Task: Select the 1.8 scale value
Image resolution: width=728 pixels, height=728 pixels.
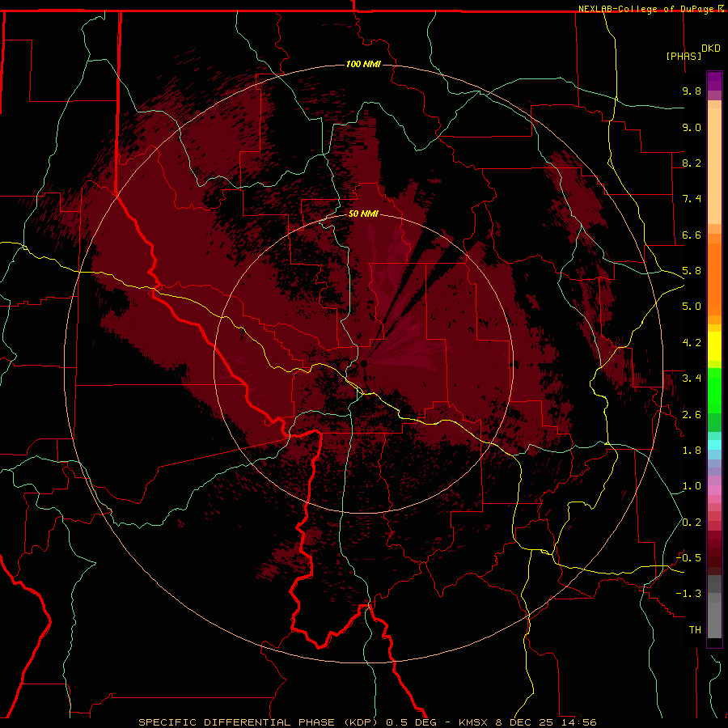Action: click(692, 451)
